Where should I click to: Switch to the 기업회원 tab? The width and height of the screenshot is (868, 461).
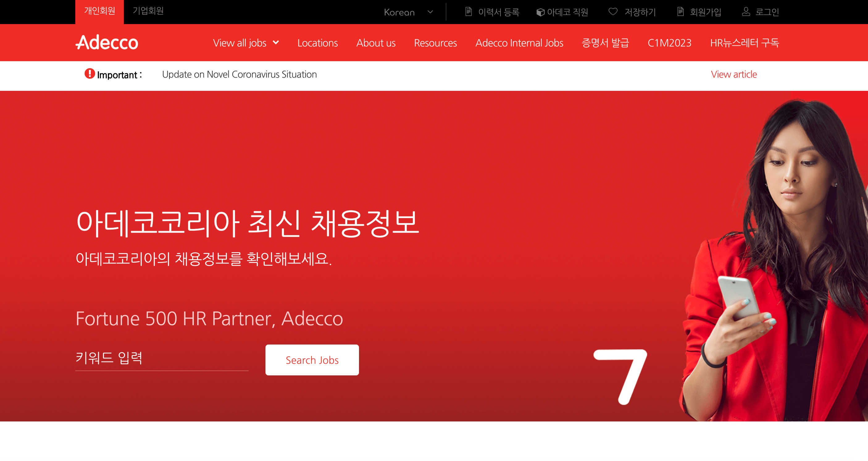tap(148, 11)
